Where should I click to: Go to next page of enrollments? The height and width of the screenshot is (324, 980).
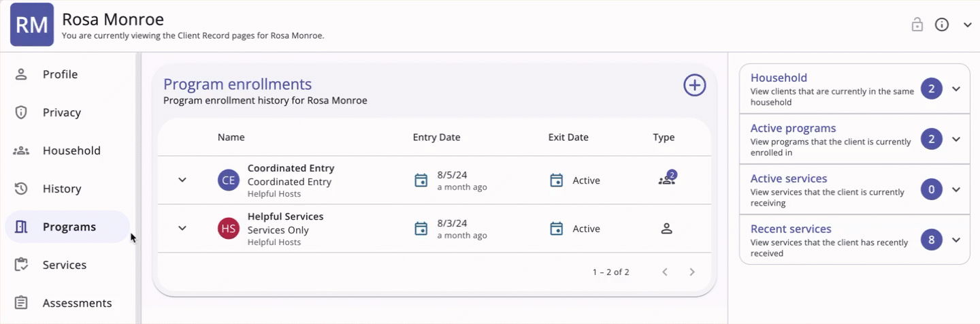click(x=692, y=272)
